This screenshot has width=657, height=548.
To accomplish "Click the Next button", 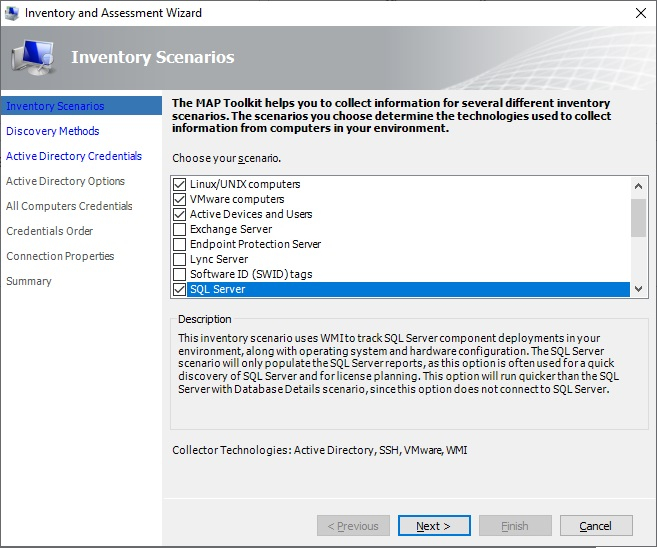I will coord(434,526).
